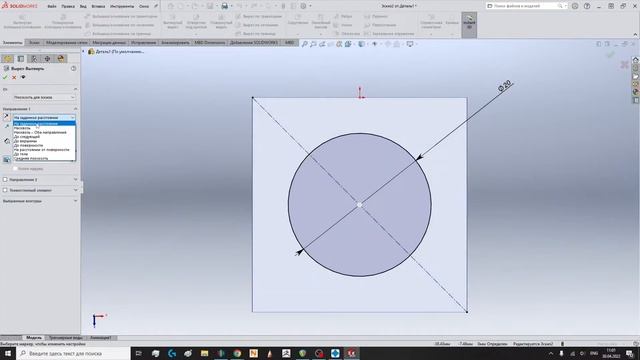Collapse the Направление 1 section
Viewport: 640px width, 360px height.
(76, 109)
